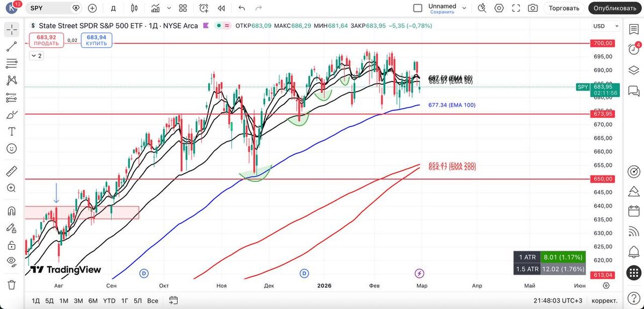Remove drawings with the trash icon
This screenshot has height=309, width=644.
pos(12,284)
